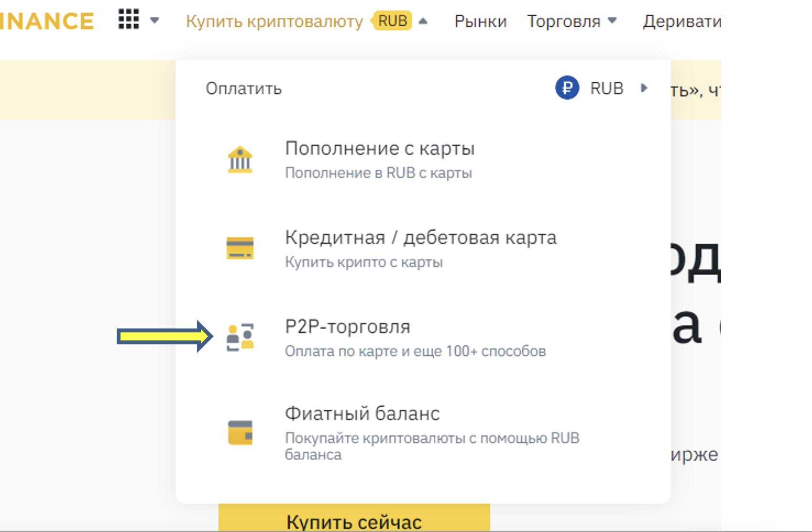Click 'Пополнение в RUB с карты' subtitle
Screen dimensions: 812x532
pyautogui.click(x=378, y=173)
